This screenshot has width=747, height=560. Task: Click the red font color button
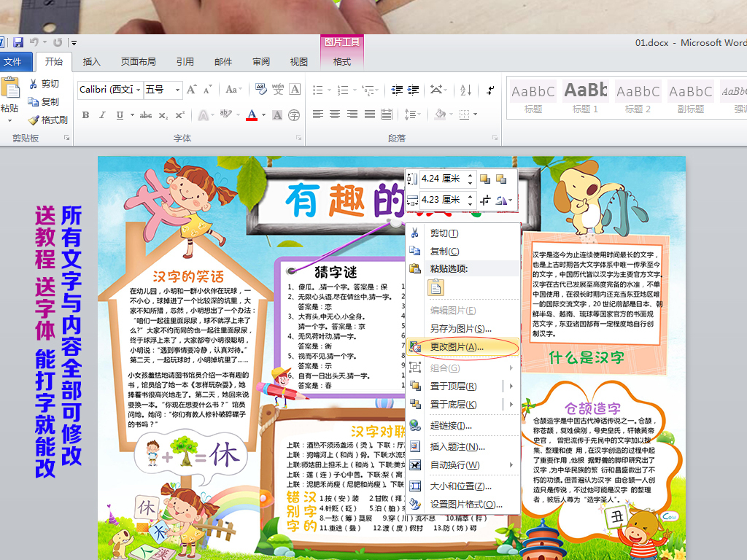click(252, 115)
